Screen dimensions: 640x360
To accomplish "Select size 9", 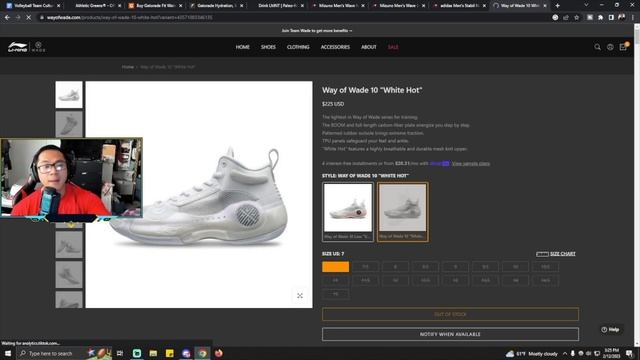I will [455, 267].
